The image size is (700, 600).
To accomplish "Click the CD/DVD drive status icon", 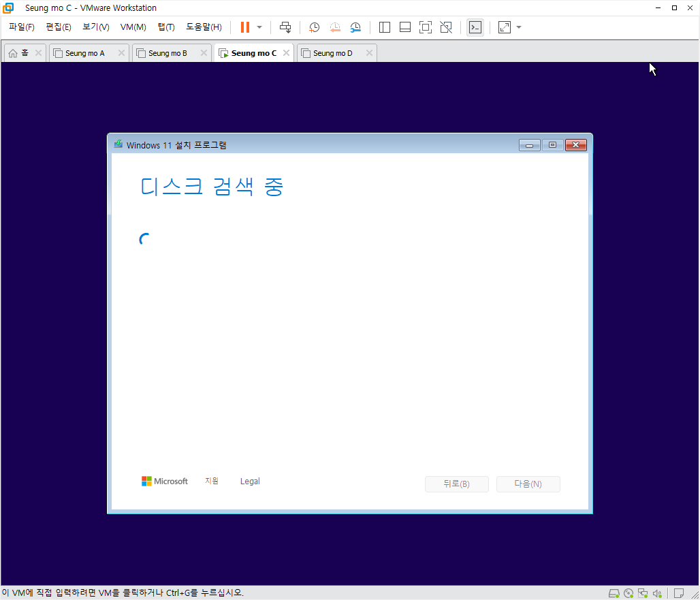I will click(629, 593).
